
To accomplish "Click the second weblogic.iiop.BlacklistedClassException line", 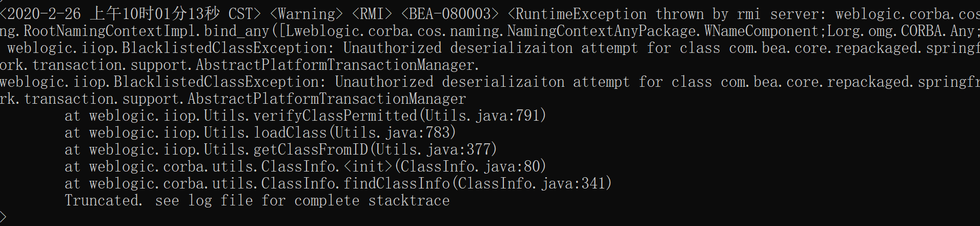I will tap(490, 82).
